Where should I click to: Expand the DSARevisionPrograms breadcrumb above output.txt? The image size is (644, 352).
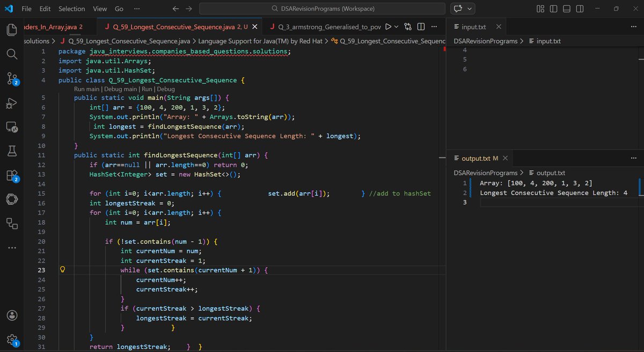click(486, 173)
